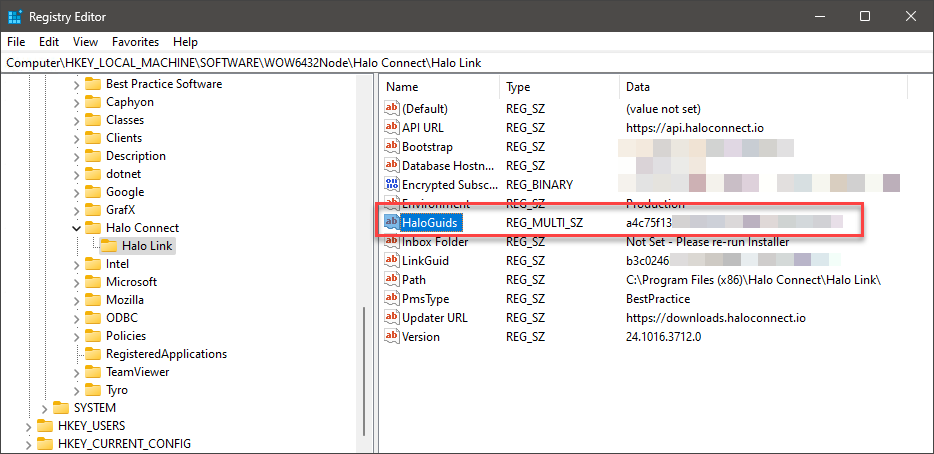934x454 pixels.
Task: Click the binary icon beside Encrypted Subscription value
Action: (391, 184)
